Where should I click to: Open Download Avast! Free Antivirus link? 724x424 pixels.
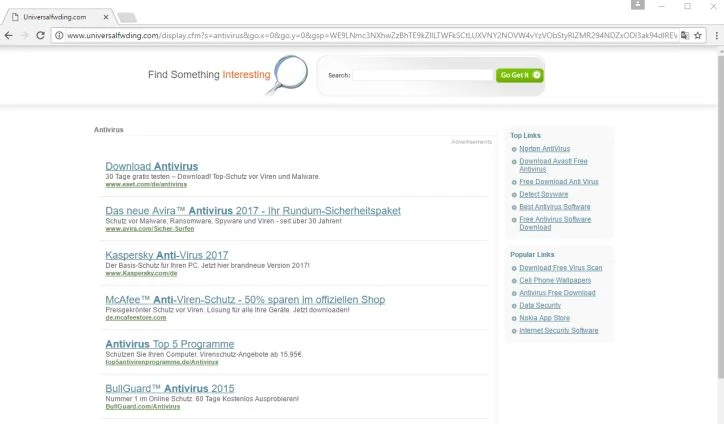click(x=553, y=165)
